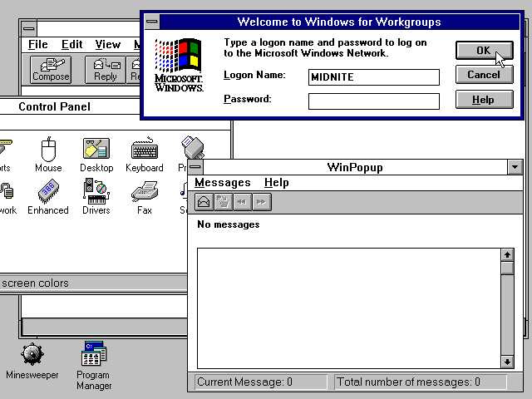
Task: Open the Keyboard icon in Control Panel
Action: pyautogui.click(x=145, y=155)
